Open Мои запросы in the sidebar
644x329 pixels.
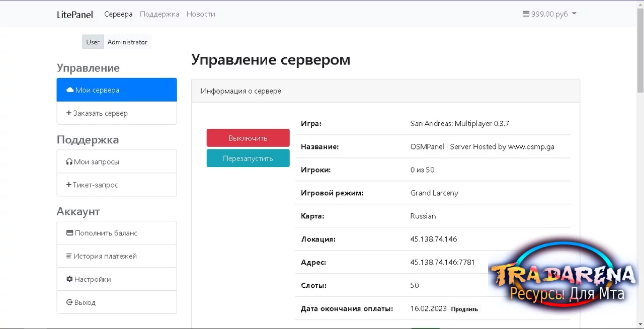pyautogui.click(x=117, y=162)
